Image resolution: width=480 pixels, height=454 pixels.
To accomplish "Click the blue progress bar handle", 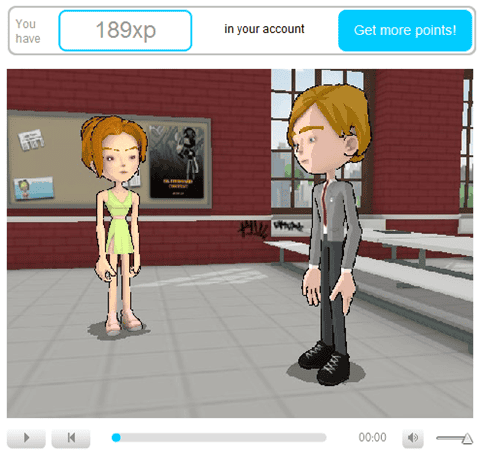I will 116,437.
